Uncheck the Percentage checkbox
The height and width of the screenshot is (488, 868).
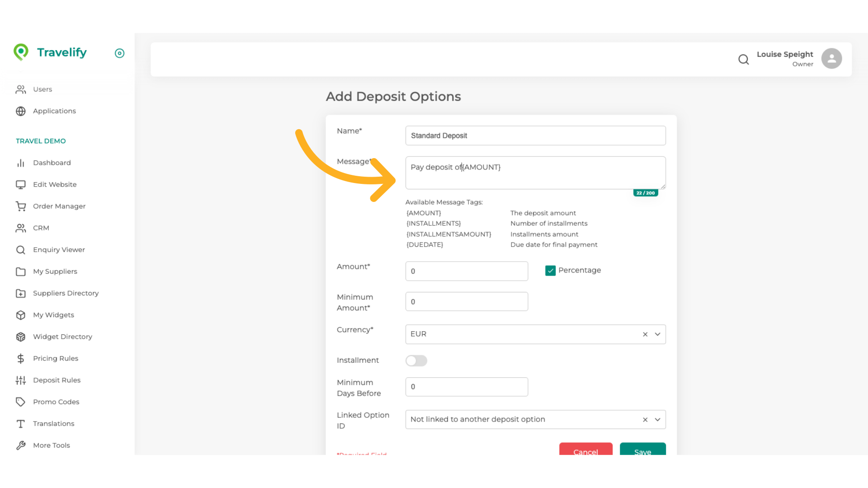pyautogui.click(x=550, y=270)
